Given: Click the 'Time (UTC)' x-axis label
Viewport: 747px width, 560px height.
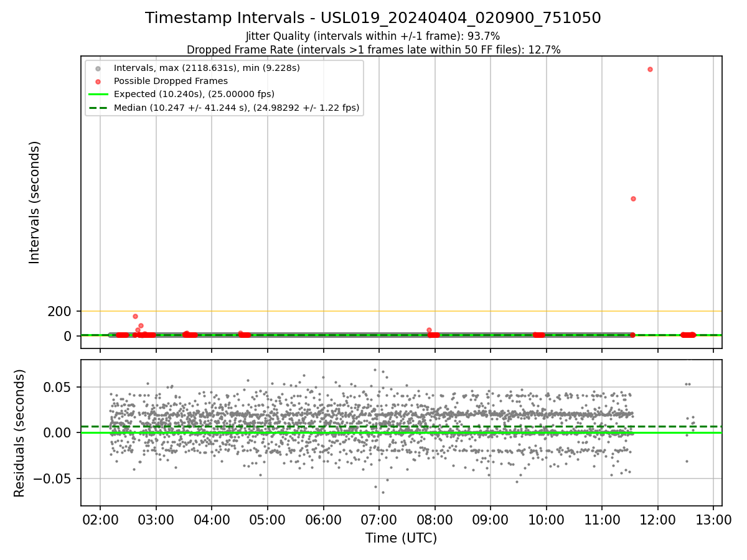Looking at the screenshot, I should coord(401,538).
